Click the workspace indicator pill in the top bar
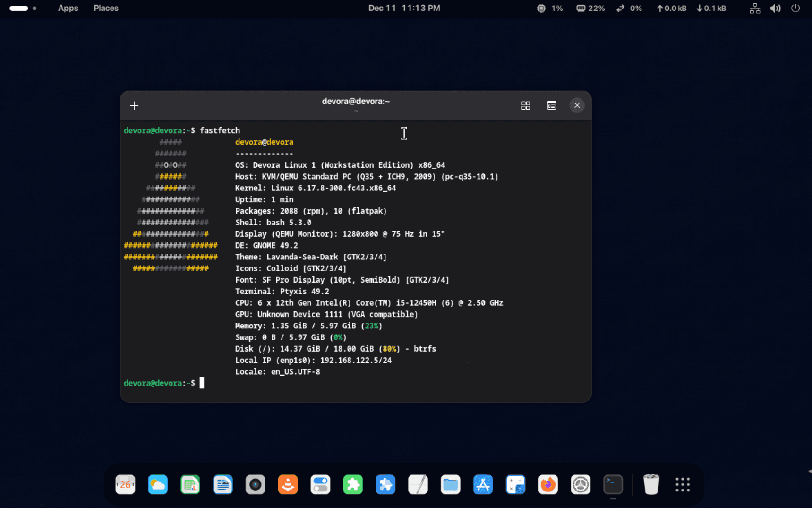This screenshot has height=508, width=812. 19,8
